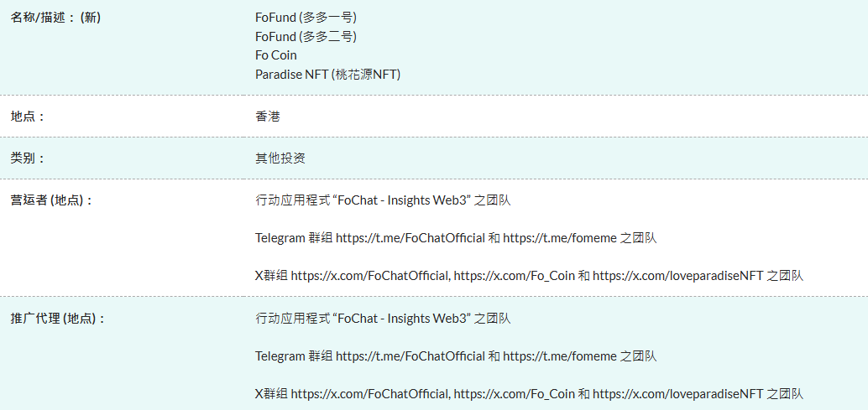This screenshot has width=868, height=410.
Task: Click the 香港 location value
Action: [x=268, y=117]
